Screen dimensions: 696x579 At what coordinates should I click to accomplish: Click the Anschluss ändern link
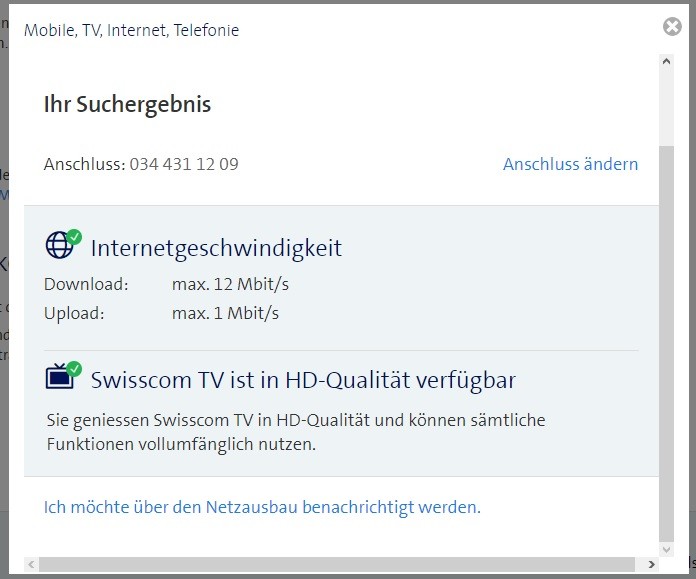pyautogui.click(x=570, y=164)
